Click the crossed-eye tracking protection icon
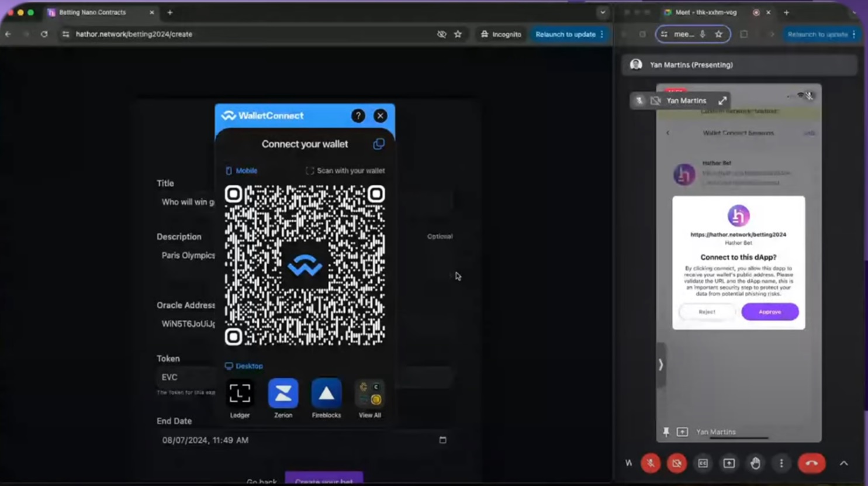The image size is (868, 486). (441, 34)
